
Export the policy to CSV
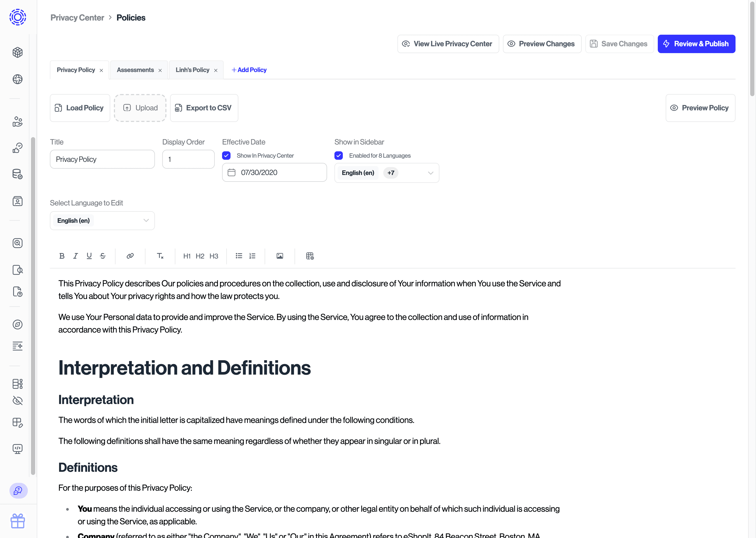coord(204,108)
